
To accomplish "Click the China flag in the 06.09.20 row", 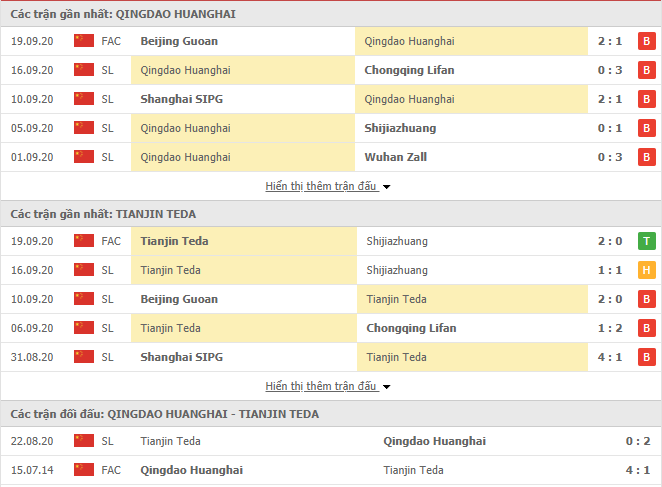I will [84, 328].
